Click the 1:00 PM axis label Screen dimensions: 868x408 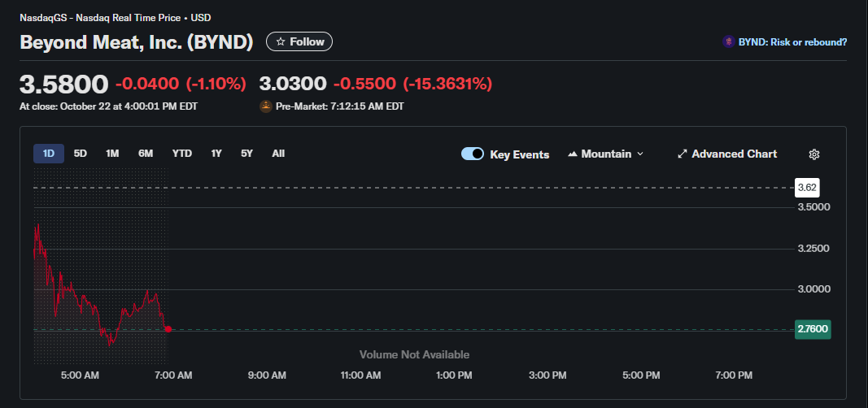click(x=455, y=375)
